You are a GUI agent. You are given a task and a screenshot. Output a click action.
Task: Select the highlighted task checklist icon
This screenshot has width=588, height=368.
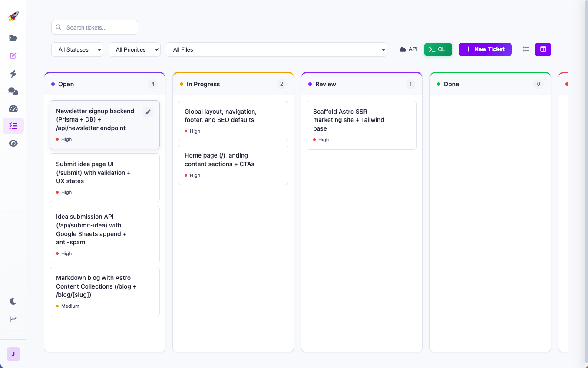[13, 126]
